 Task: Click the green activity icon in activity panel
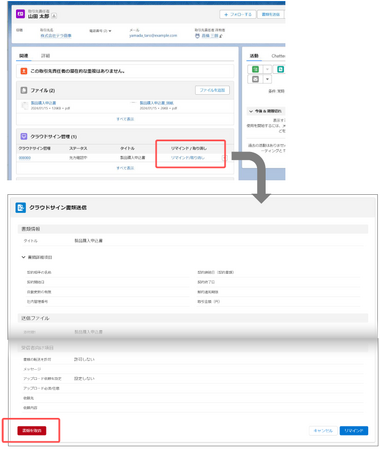[255, 69]
